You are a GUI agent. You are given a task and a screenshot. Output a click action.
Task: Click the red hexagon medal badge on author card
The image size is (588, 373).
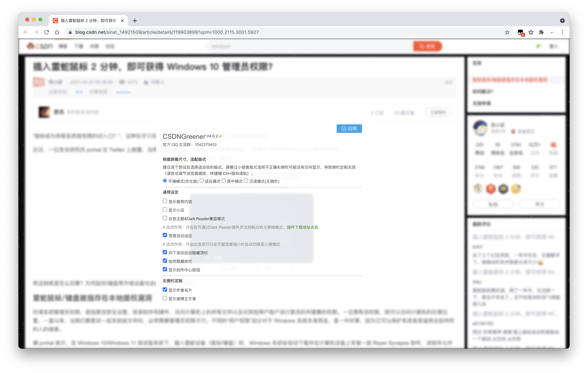pyautogui.click(x=491, y=189)
